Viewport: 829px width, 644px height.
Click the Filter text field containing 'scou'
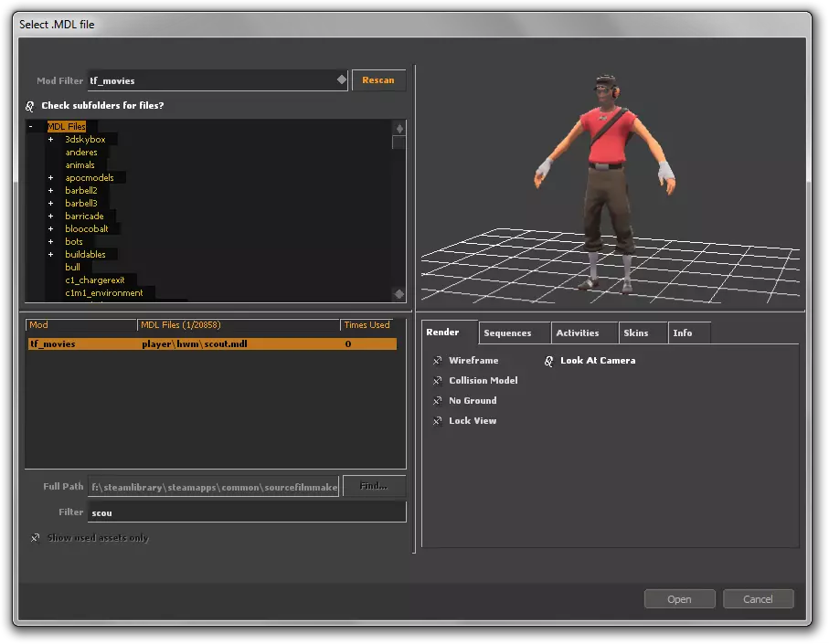click(x=247, y=512)
